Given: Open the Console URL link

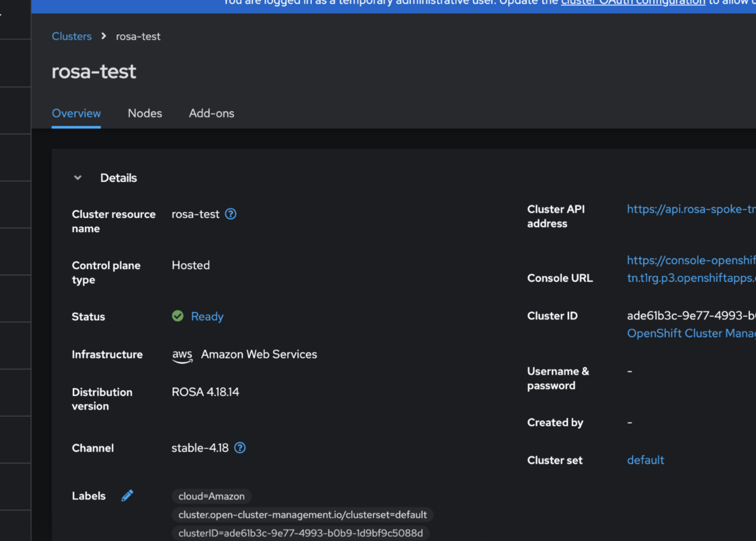Looking at the screenshot, I should pos(691,269).
